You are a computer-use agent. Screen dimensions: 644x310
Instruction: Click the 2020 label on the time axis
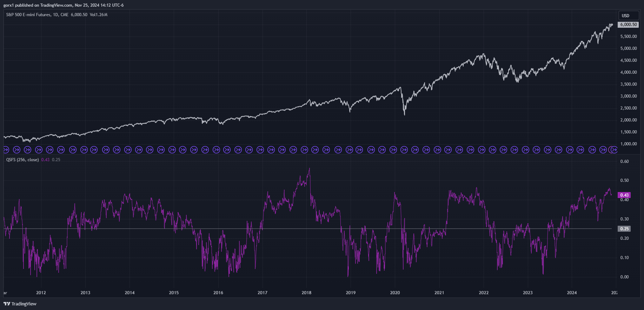tap(395, 293)
